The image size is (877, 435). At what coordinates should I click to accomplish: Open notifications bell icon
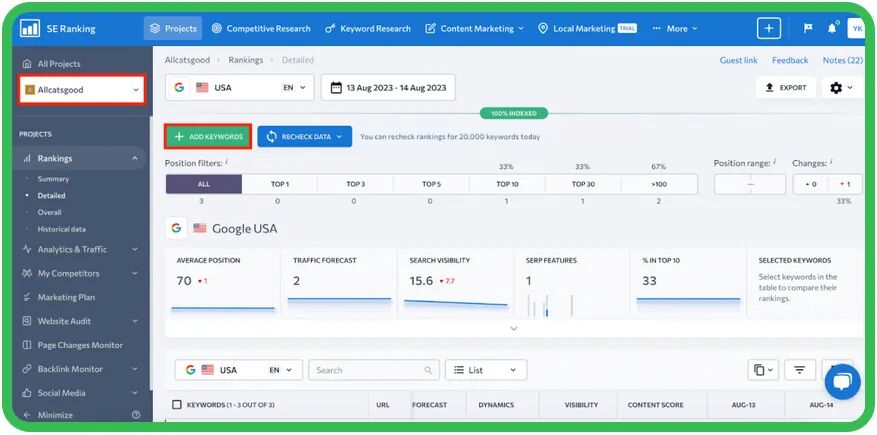coord(832,28)
